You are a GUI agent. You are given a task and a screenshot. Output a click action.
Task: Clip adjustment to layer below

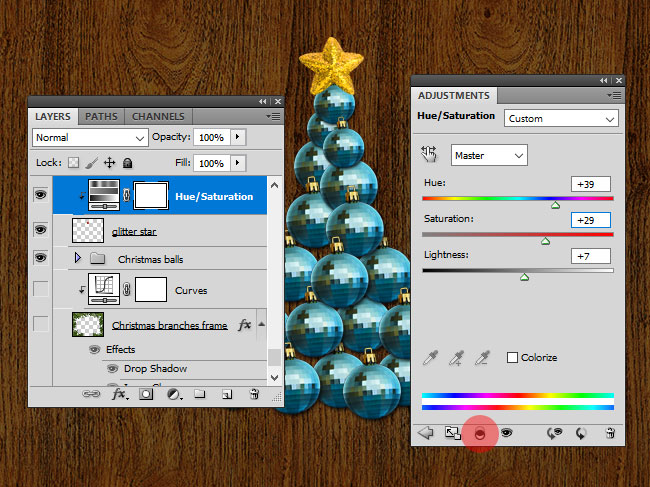[480, 434]
